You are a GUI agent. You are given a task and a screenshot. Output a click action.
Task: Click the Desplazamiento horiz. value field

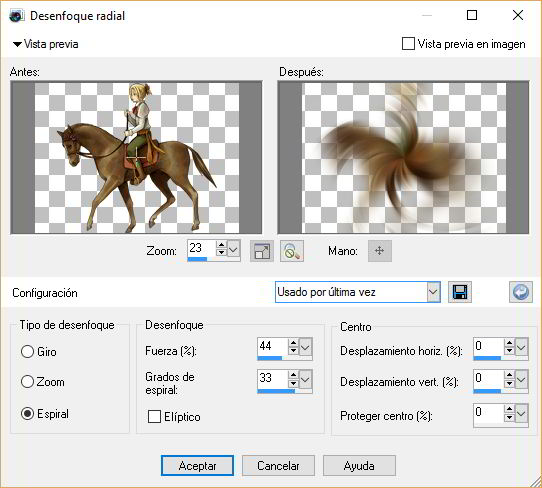pyautogui.click(x=488, y=346)
